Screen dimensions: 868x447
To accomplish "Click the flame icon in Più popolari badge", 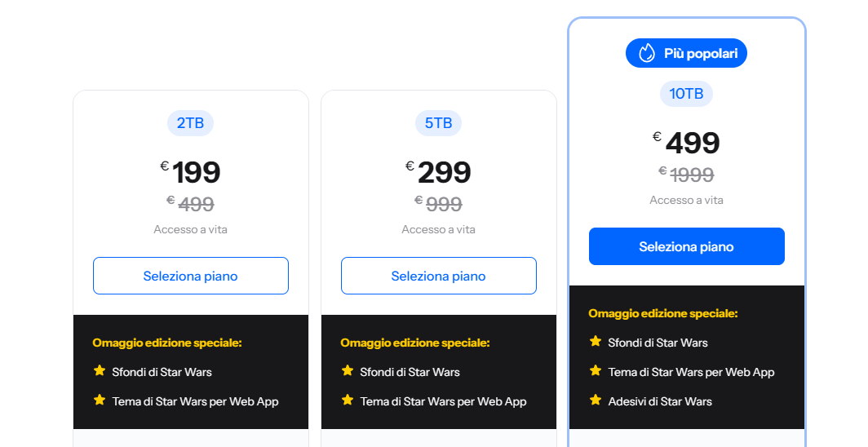I will 647,53.
